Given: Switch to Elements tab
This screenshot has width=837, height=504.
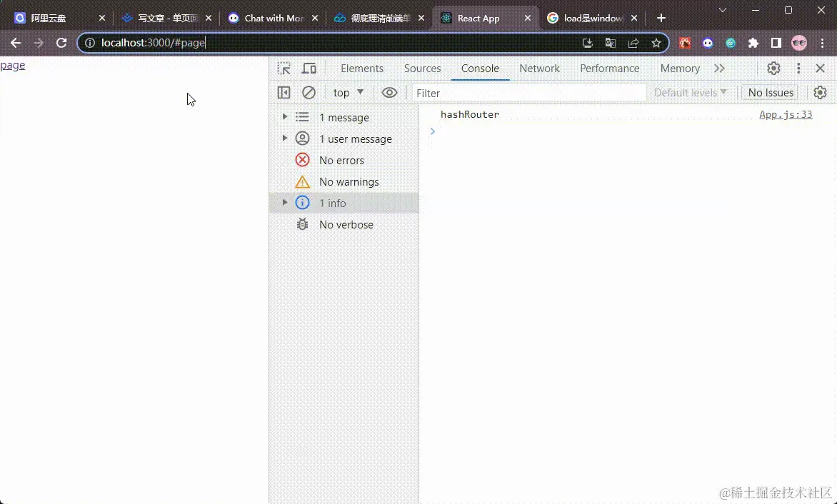Looking at the screenshot, I should coord(362,69).
